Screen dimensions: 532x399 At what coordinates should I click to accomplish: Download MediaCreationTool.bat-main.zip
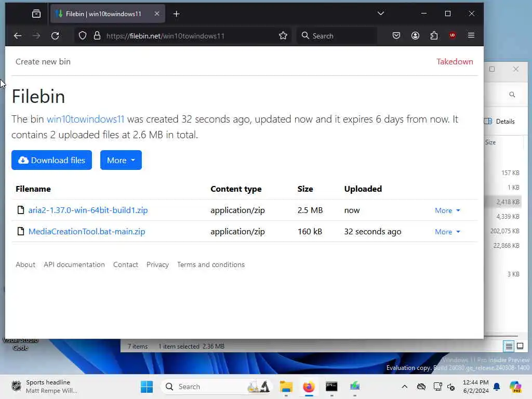(x=87, y=232)
